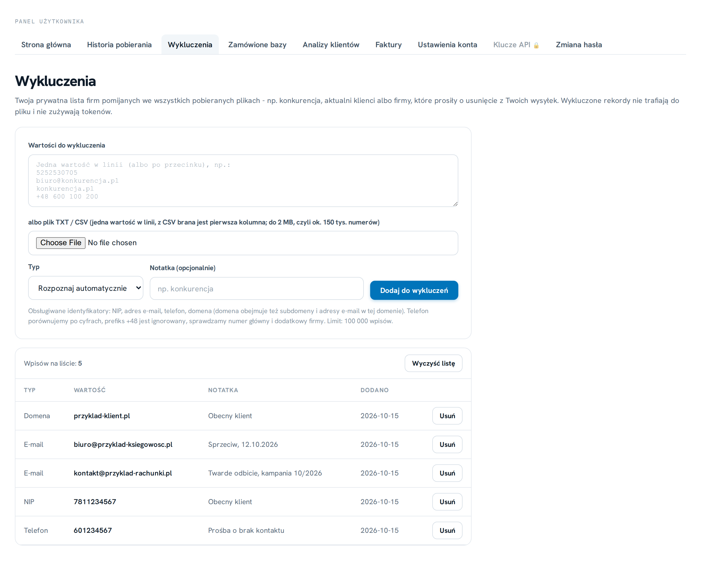The width and height of the screenshot is (701, 588).
Task: Click lock icon next to Klucze API
Action: pos(536,45)
